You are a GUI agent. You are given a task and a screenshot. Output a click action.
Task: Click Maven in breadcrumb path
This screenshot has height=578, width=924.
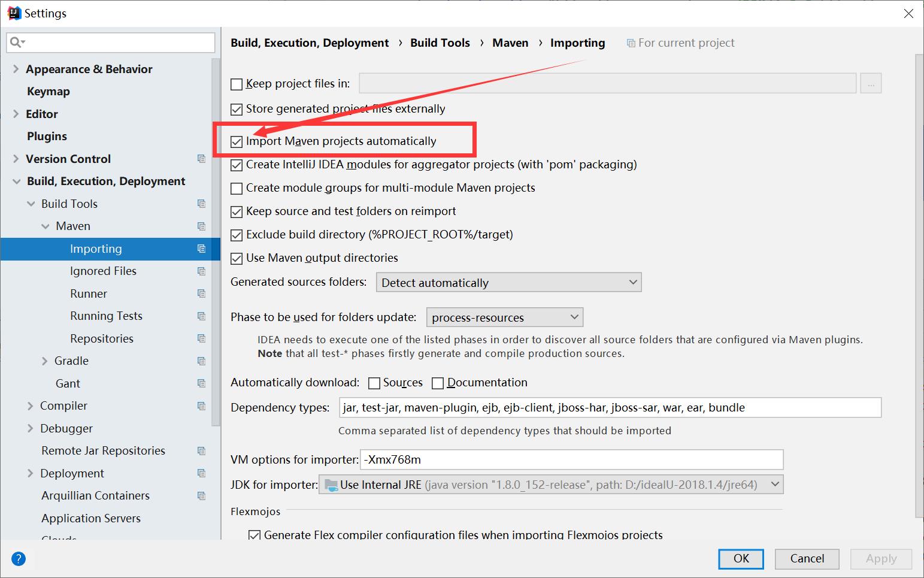[x=510, y=43]
